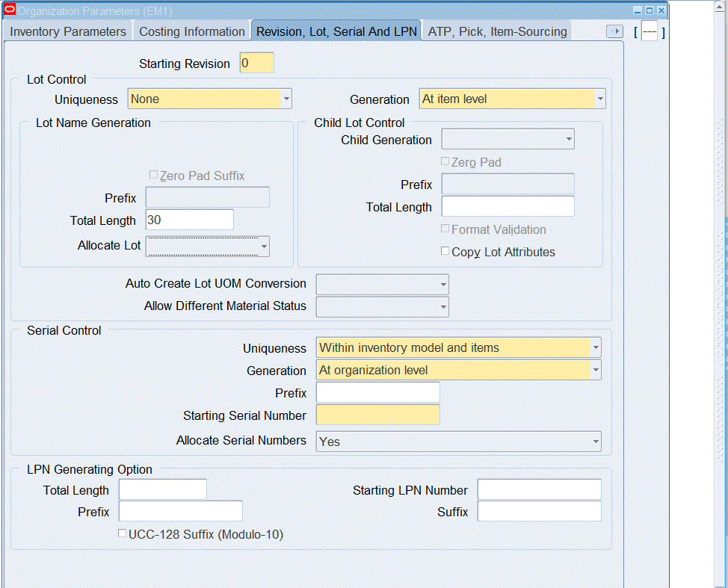Open the Inventory Parameters tab

tap(67, 31)
